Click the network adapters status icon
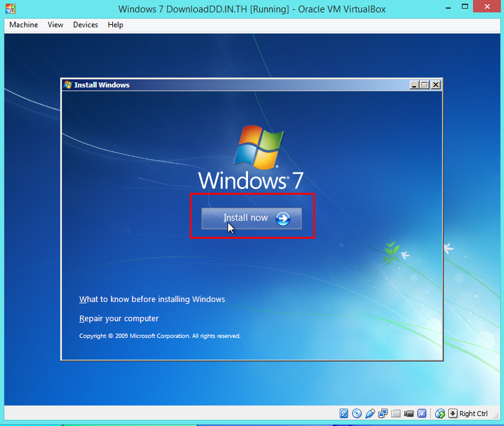Viewport: 504px width, 426px height. (x=383, y=414)
